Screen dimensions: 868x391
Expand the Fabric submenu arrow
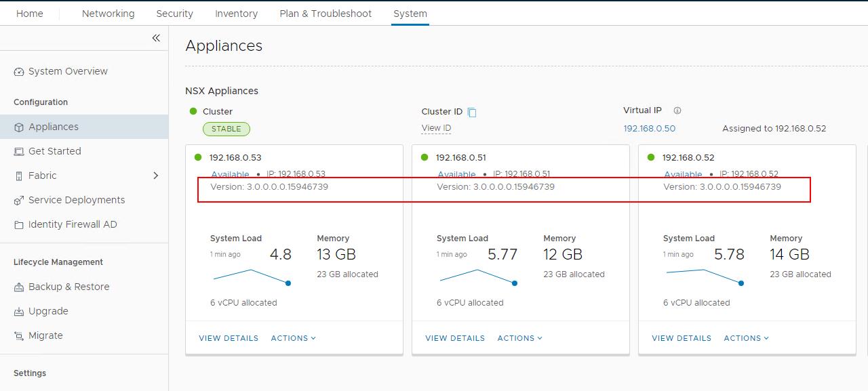(155, 176)
